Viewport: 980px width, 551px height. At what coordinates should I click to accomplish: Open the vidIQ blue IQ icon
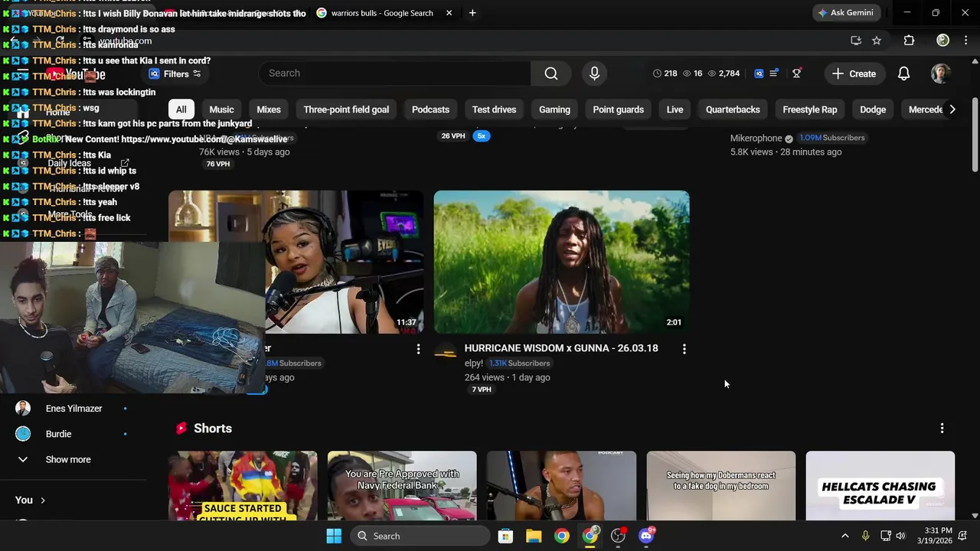click(759, 73)
